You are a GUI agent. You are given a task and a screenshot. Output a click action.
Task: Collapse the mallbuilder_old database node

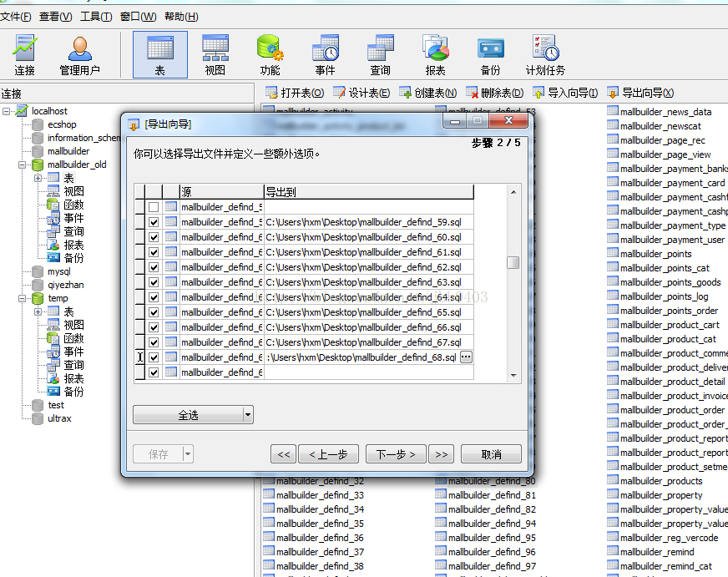pyautogui.click(x=22, y=164)
